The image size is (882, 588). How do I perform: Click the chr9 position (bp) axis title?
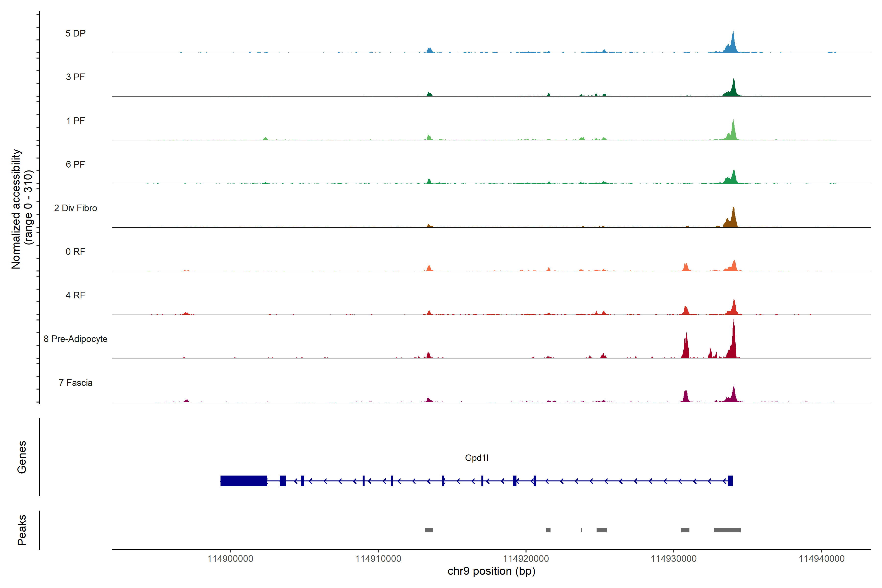491,571
